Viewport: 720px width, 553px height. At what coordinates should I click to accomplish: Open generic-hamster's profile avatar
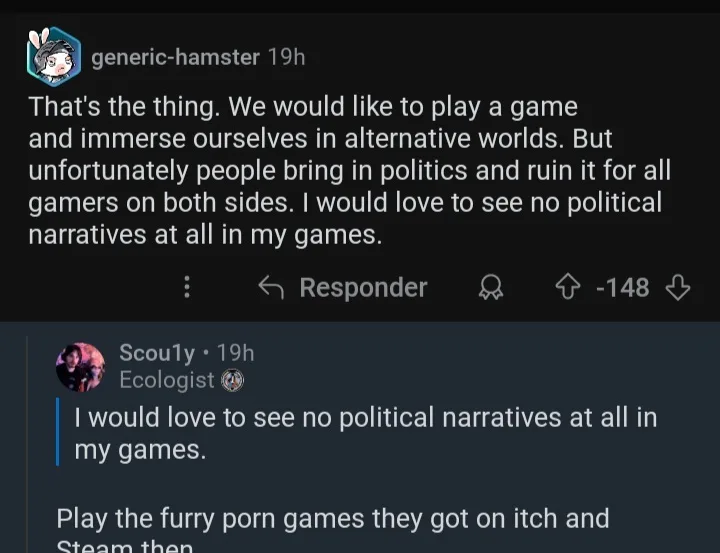click(53, 59)
